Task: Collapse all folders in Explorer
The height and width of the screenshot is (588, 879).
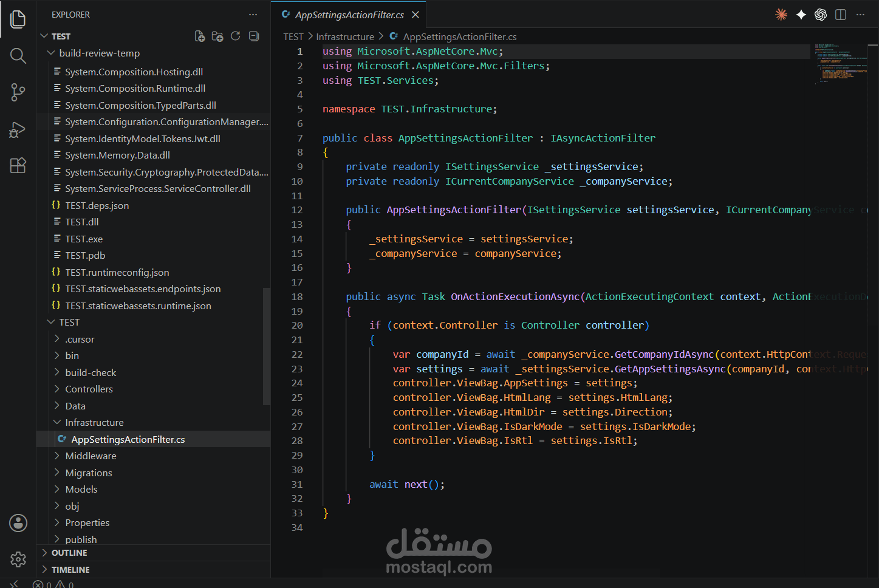Action: (x=254, y=36)
